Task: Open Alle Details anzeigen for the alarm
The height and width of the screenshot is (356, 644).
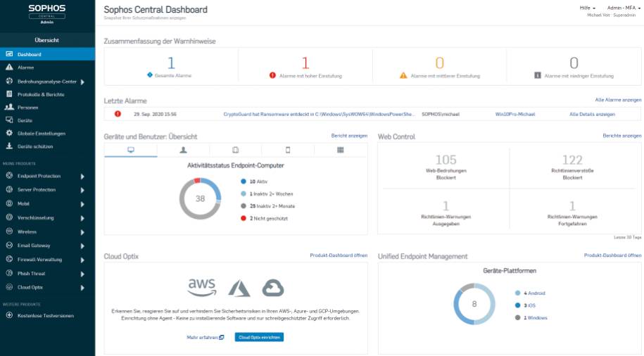Action: pyautogui.click(x=592, y=114)
